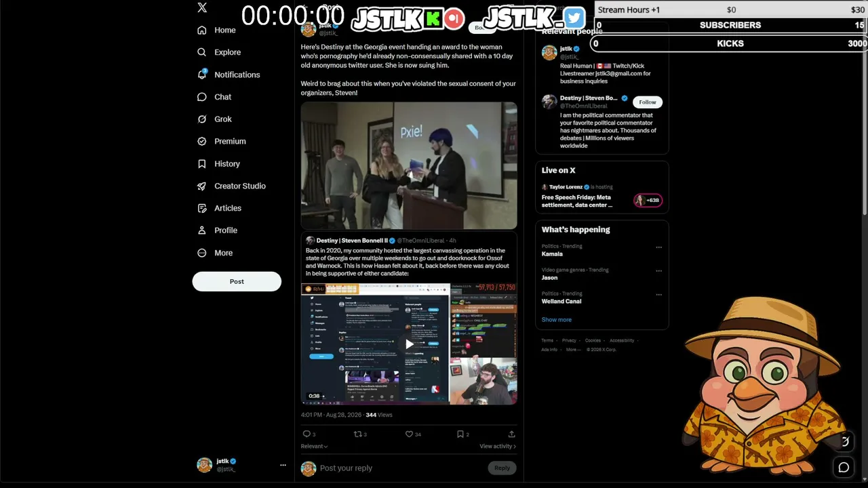Expand the footer More link

coord(573,350)
